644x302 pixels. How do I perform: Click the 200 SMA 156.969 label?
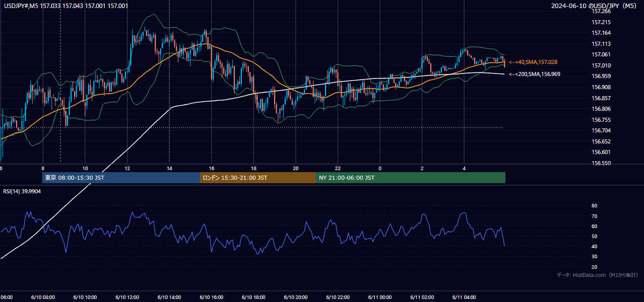point(534,74)
